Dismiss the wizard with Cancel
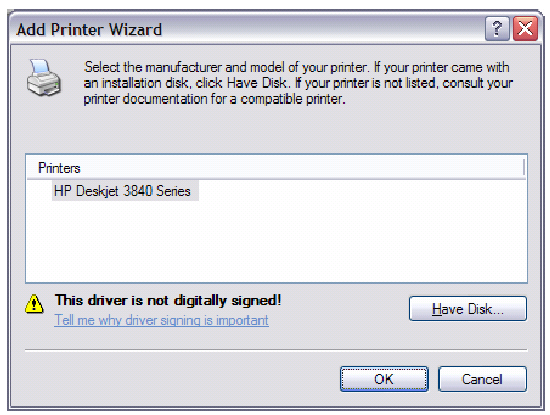The height and width of the screenshot is (415, 550). pos(482,379)
